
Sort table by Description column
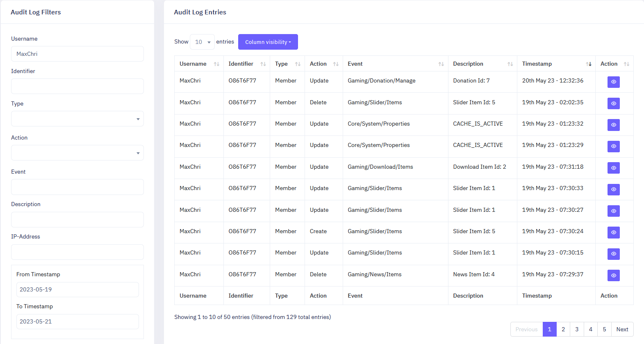coord(482,64)
